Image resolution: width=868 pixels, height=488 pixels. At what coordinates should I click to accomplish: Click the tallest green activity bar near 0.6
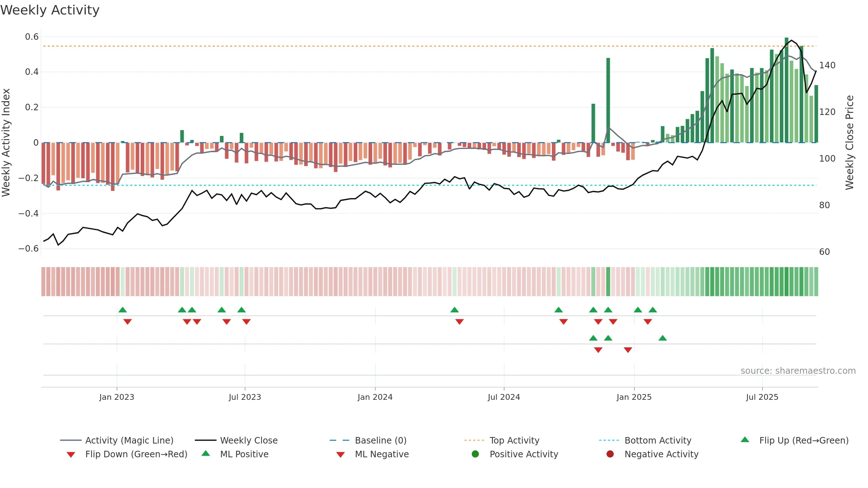[x=787, y=90]
